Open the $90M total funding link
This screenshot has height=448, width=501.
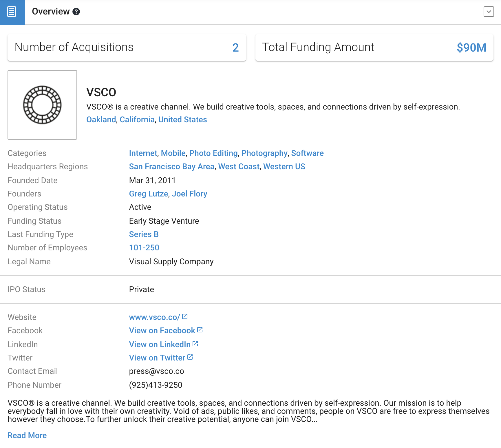pos(471,48)
